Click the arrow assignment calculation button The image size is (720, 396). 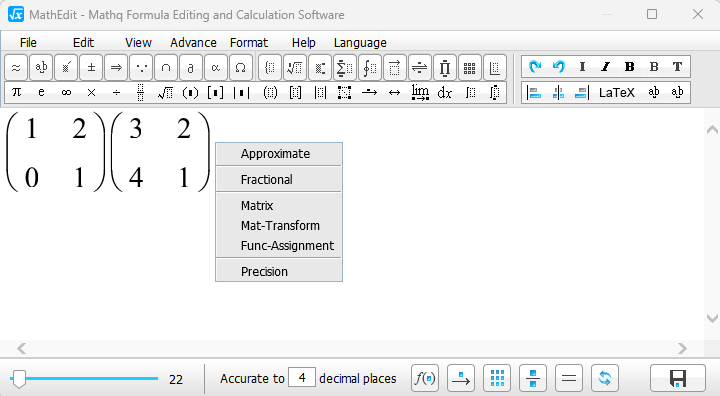tap(461, 379)
